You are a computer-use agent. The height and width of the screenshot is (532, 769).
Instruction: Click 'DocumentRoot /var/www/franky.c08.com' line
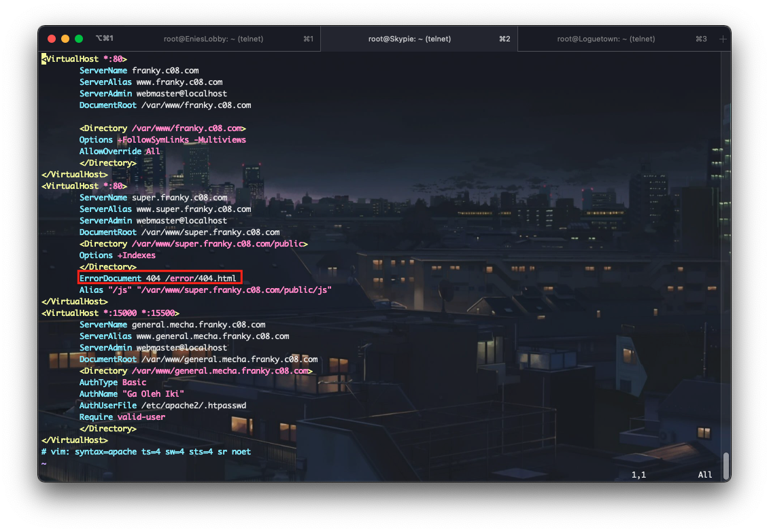pos(165,105)
